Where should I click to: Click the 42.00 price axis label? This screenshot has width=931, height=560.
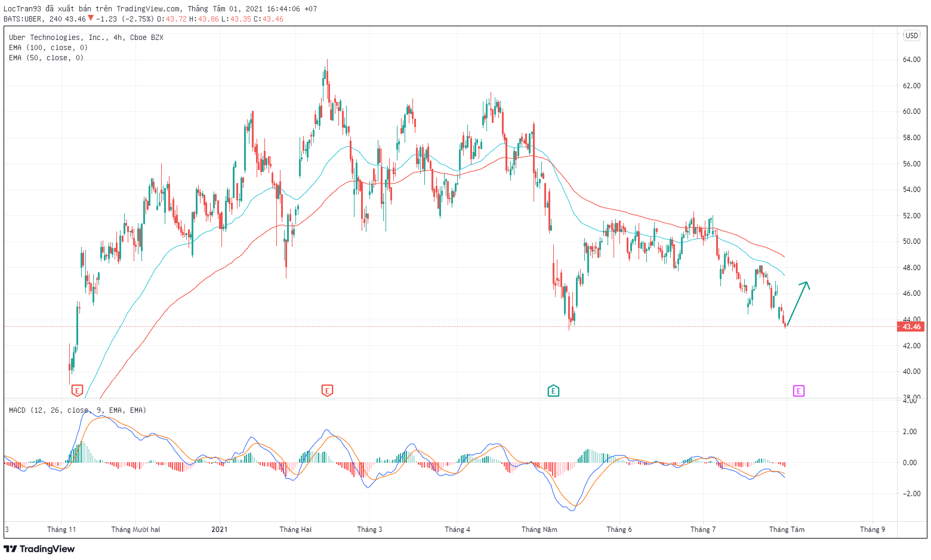pyautogui.click(x=911, y=346)
